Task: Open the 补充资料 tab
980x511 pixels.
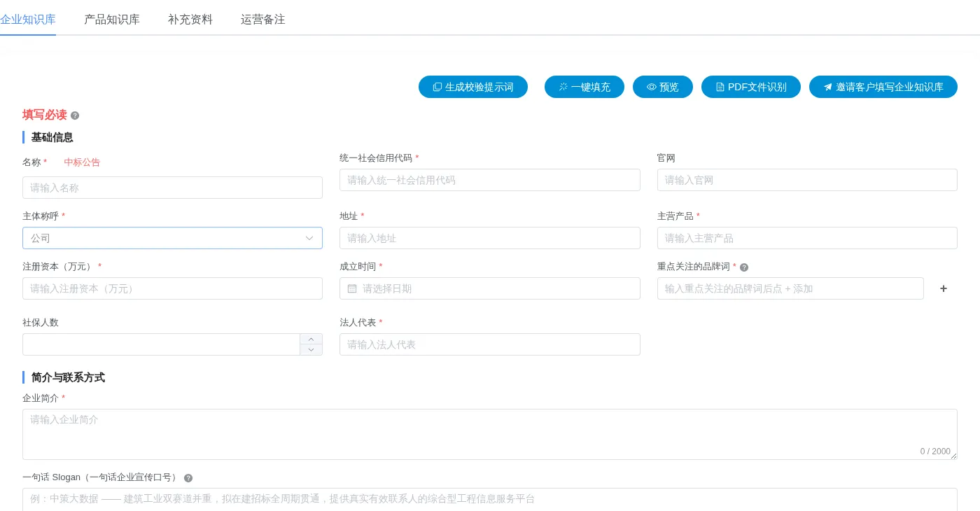Action: tap(190, 20)
